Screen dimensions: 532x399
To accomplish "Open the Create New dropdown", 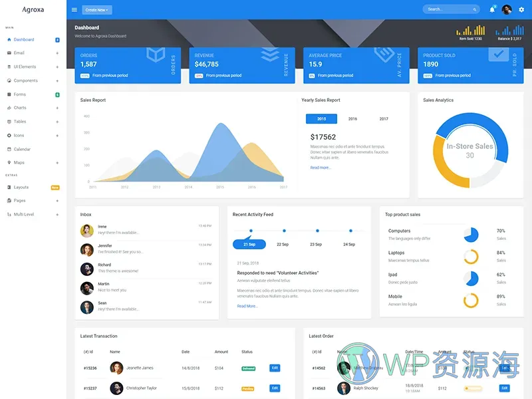I will [97, 10].
